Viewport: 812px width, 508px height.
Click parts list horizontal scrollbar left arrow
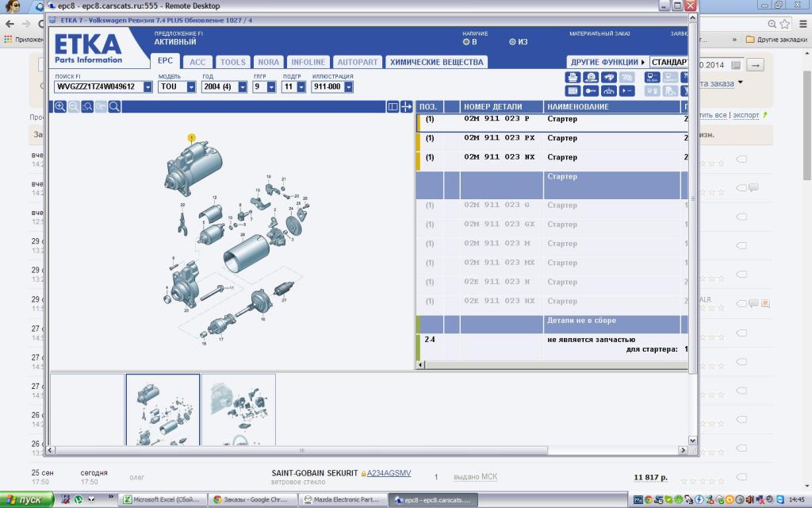(420, 365)
